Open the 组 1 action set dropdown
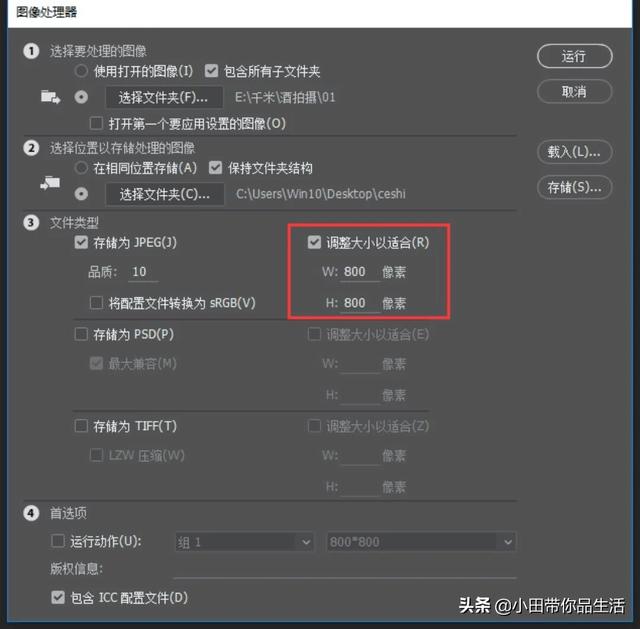 [x=244, y=542]
